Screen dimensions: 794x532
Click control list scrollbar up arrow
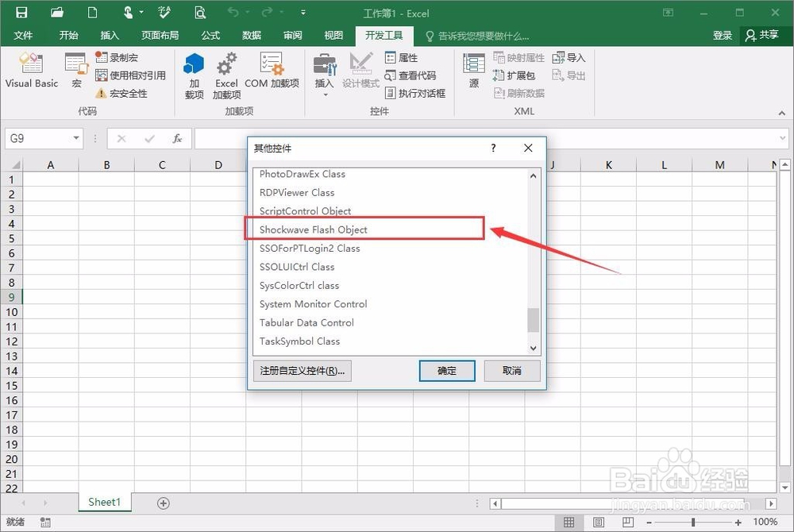click(x=533, y=175)
